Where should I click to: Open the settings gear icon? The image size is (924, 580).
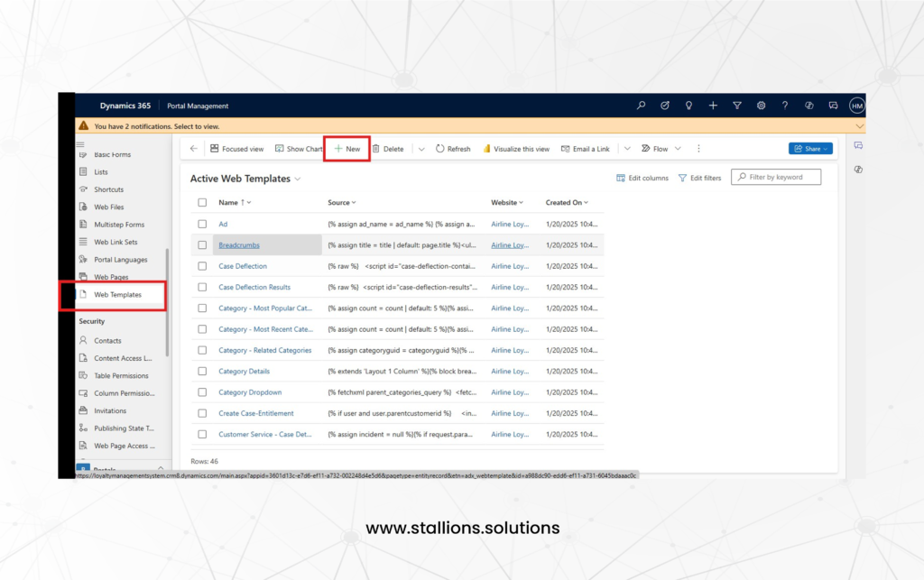pos(761,106)
